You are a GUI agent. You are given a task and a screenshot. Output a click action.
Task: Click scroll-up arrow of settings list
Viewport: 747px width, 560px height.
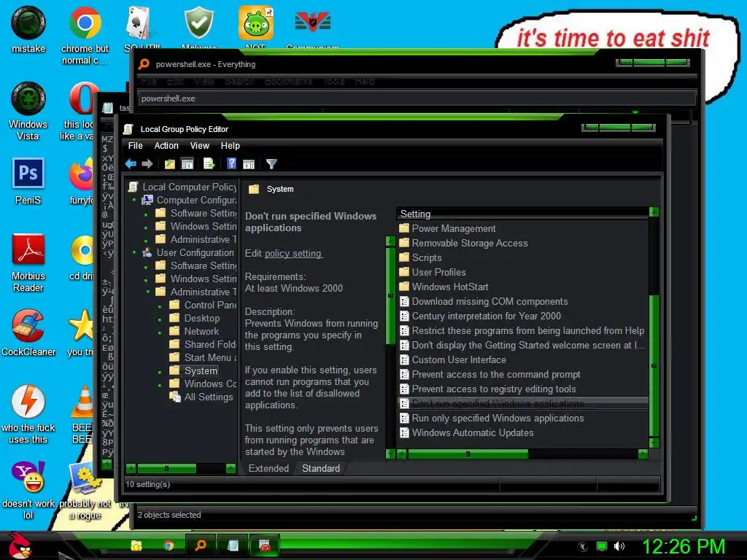[654, 212]
